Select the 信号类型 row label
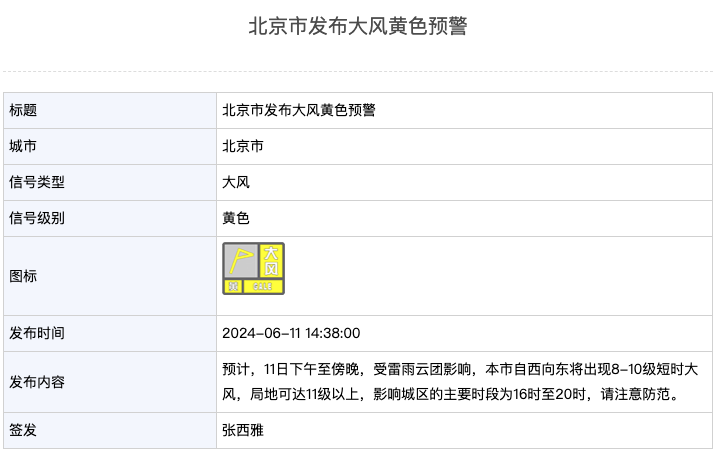The width and height of the screenshot is (718, 454). coord(37,182)
